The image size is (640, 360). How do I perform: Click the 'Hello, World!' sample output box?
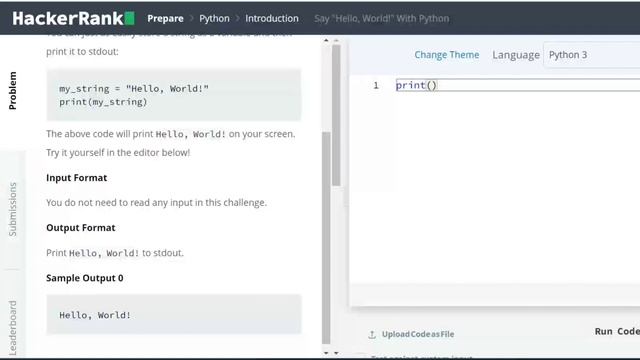pyautogui.click(x=174, y=314)
